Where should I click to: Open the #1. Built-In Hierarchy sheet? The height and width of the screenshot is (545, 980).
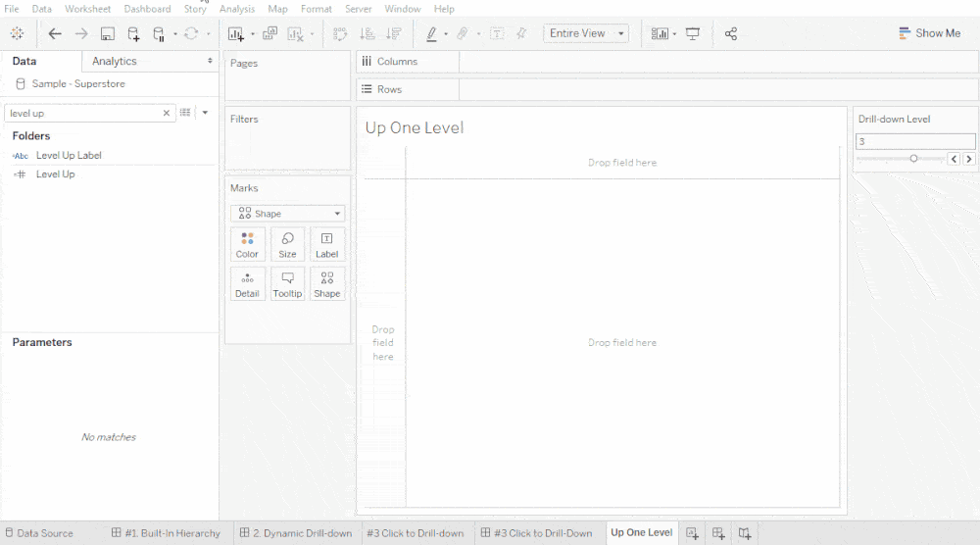pyautogui.click(x=166, y=533)
